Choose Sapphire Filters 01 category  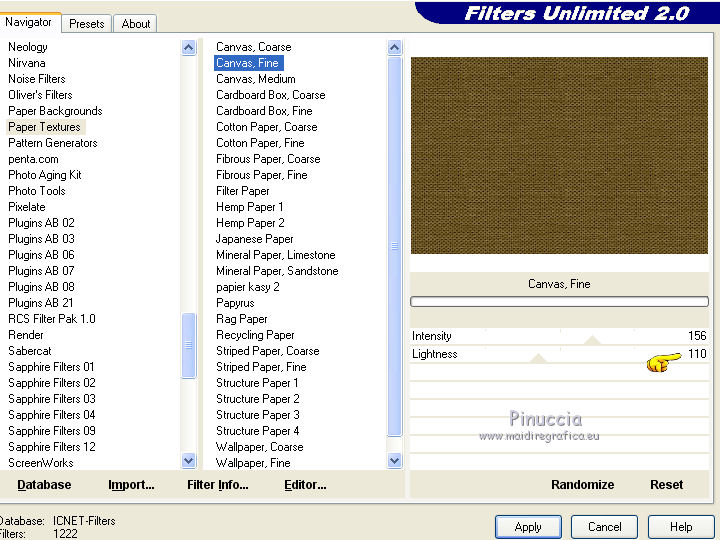coord(51,367)
